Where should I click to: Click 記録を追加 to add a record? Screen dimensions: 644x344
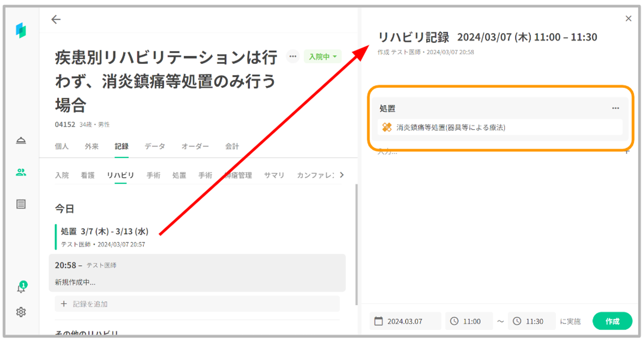click(197, 304)
